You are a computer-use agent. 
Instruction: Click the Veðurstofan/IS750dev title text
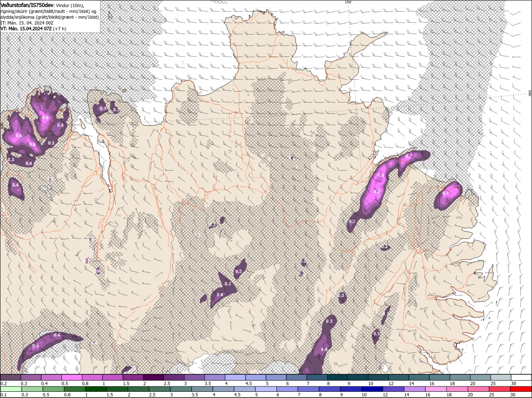(27, 5)
